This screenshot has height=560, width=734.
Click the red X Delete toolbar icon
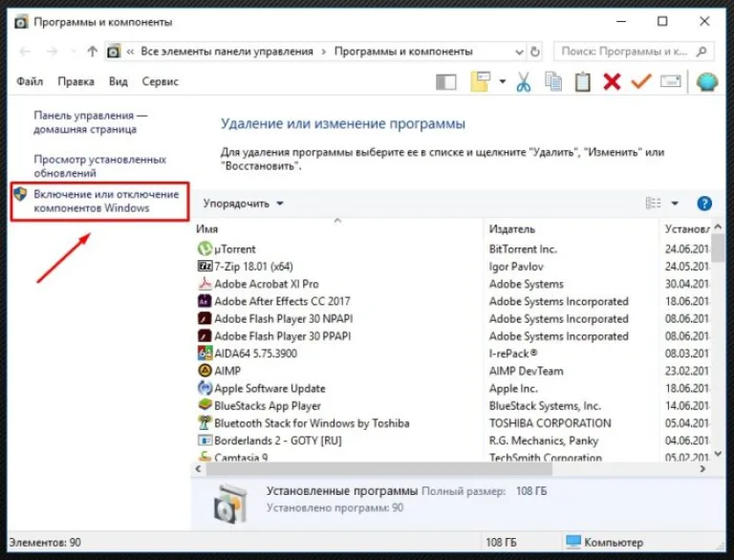point(612,81)
